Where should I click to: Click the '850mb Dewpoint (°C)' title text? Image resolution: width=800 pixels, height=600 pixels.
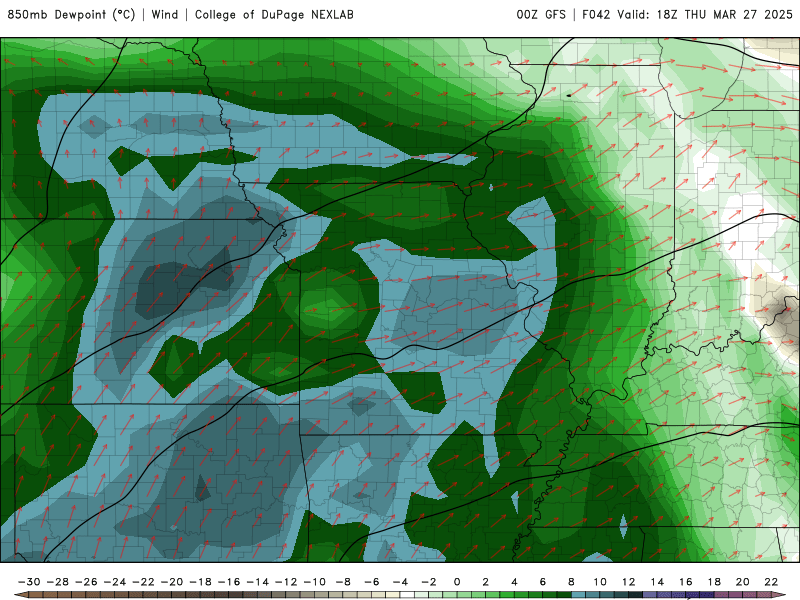click(71, 15)
